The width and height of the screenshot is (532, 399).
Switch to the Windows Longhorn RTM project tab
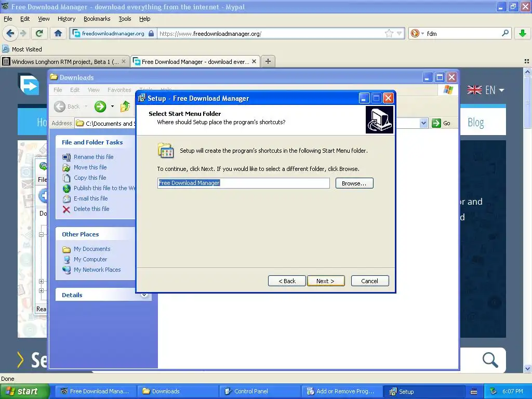coord(65,62)
